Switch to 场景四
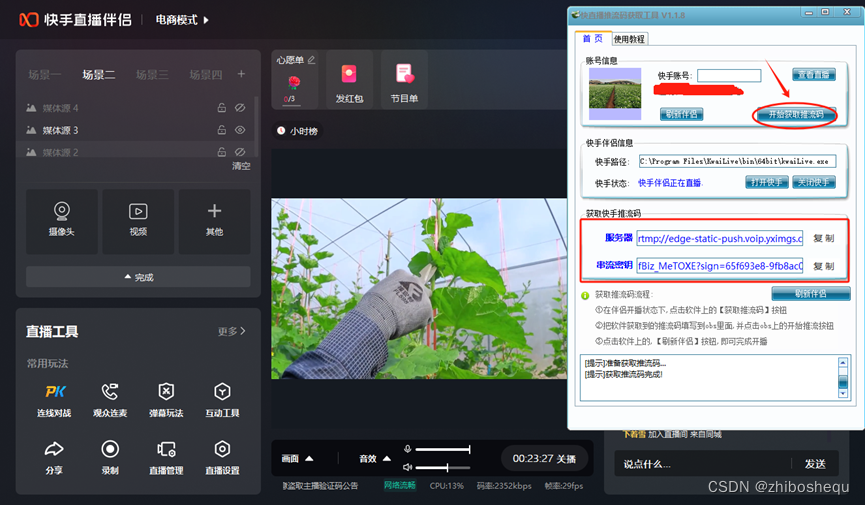Viewport: 865px width, 505px height. 206,75
